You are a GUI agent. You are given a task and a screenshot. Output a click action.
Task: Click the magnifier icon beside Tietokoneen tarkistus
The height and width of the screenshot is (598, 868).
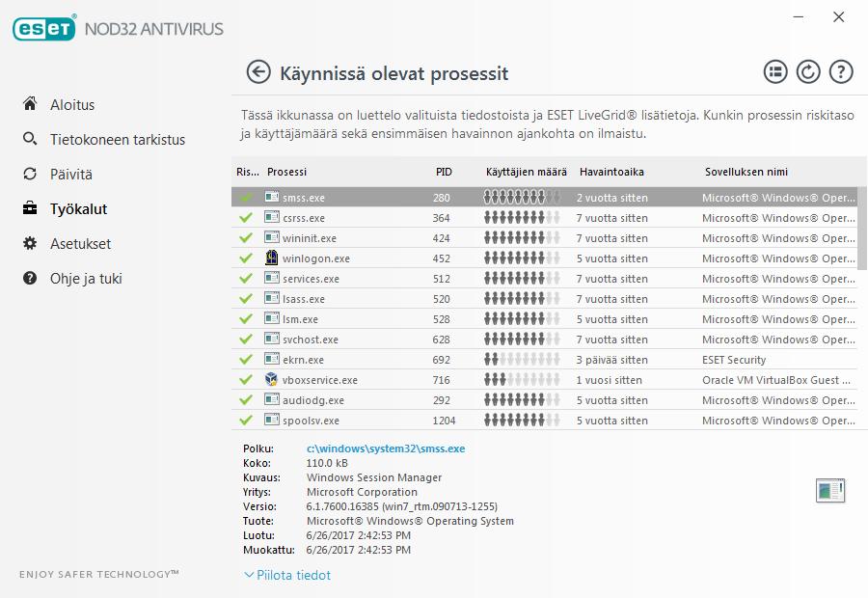click(30, 139)
